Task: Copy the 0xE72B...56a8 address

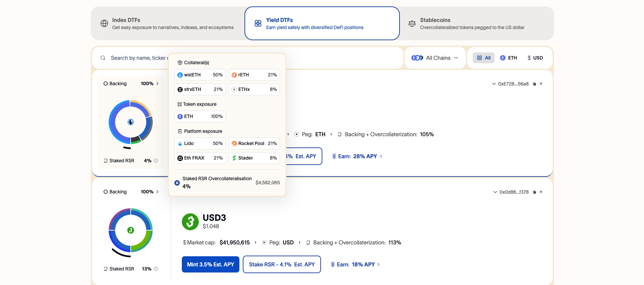Action: [x=534, y=84]
